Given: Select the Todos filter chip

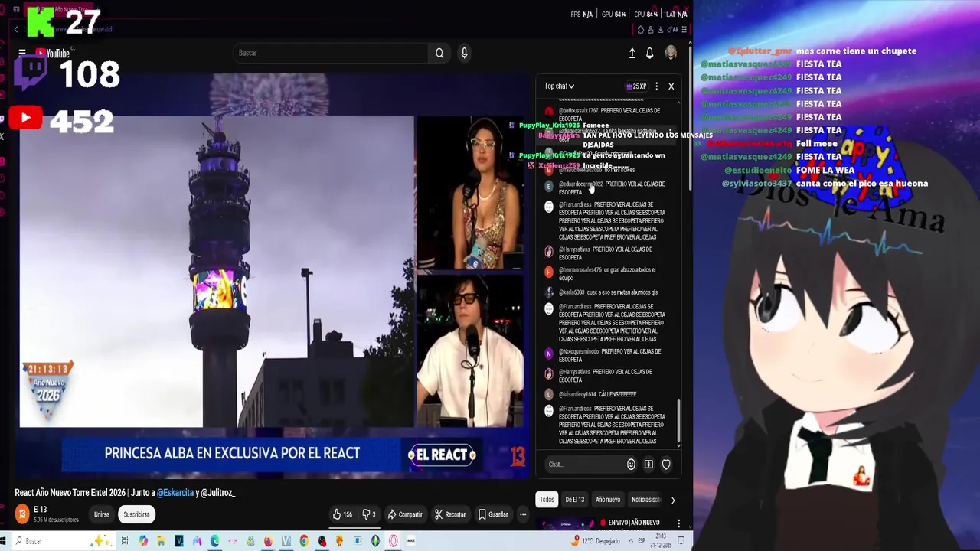Looking at the screenshot, I should coord(547,500).
